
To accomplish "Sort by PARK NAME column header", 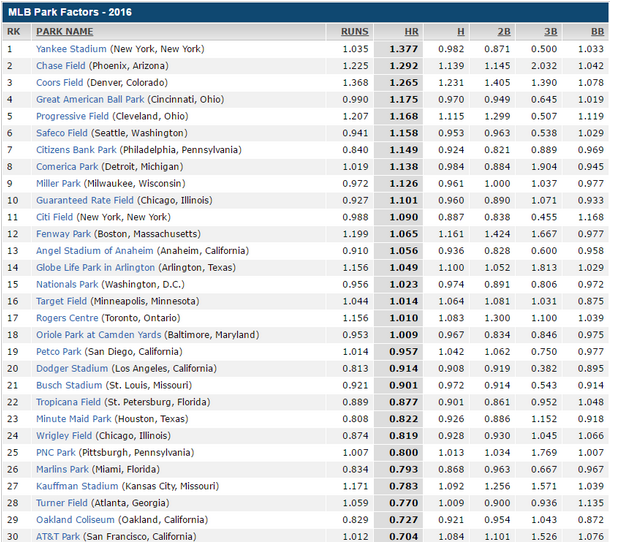I will point(64,32).
